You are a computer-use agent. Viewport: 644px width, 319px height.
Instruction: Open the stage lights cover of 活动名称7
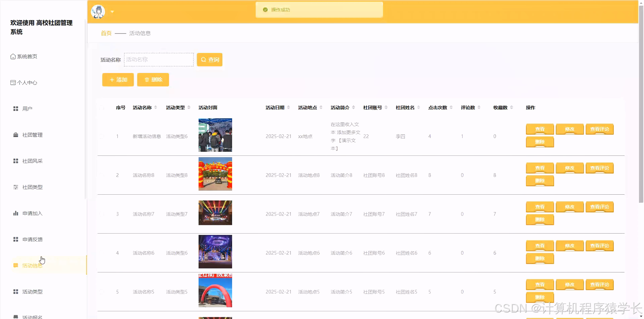point(215,213)
